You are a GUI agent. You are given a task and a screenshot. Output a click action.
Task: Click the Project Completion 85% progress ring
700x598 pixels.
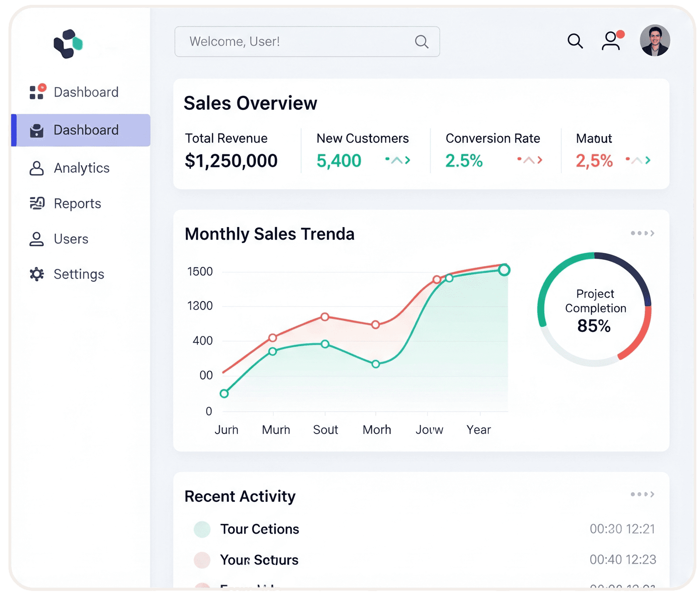pyautogui.click(x=594, y=309)
